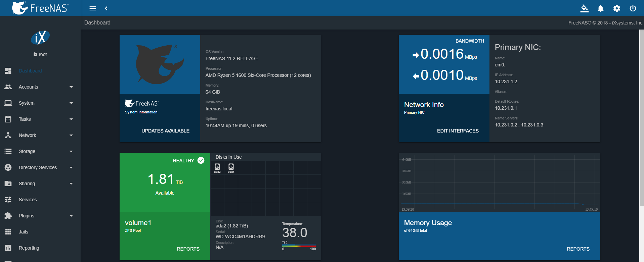644x262 pixels.
Task: Click the power icon
Action: point(633,8)
